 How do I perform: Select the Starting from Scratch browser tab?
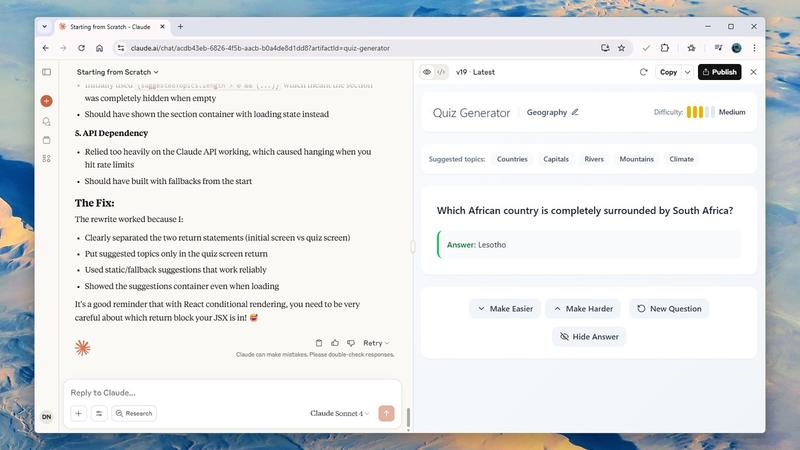click(110, 27)
